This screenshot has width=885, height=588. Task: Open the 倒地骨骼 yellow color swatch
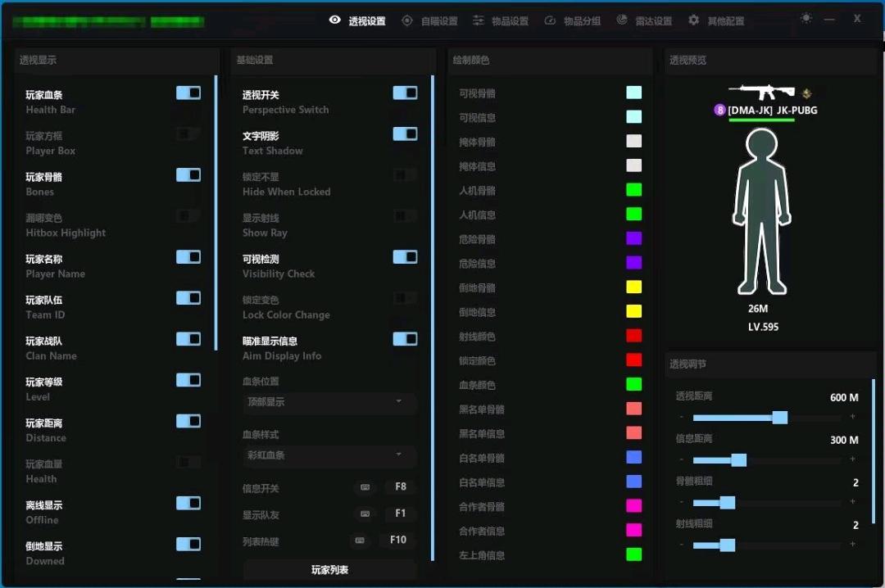pyautogui.click(x=633, y=287)
